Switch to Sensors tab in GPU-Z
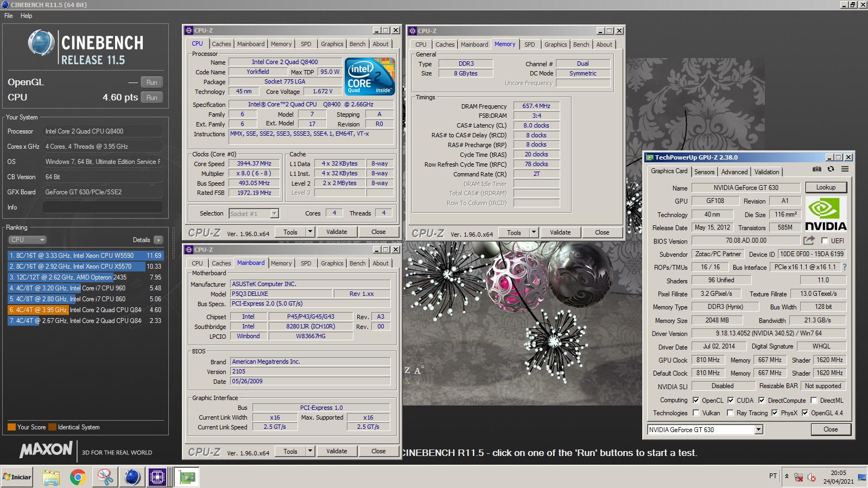Viewport: 868px width, 488px height. pos(704,172)
